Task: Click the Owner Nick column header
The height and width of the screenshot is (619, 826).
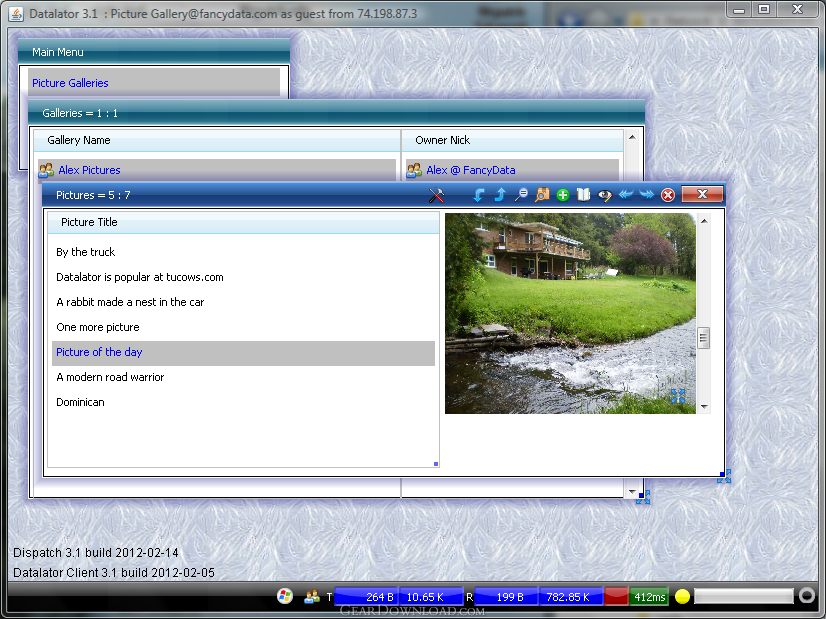Action: click(x=512, y=140)
